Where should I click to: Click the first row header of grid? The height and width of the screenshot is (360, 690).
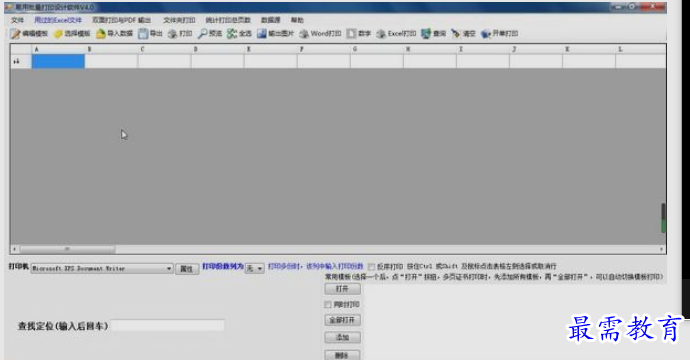[21, 62]
